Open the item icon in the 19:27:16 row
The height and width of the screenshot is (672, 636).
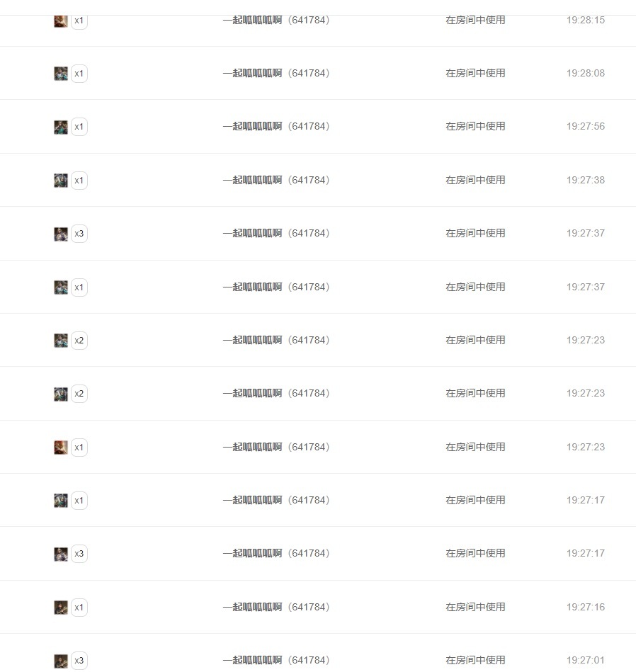tap(61, 608)
